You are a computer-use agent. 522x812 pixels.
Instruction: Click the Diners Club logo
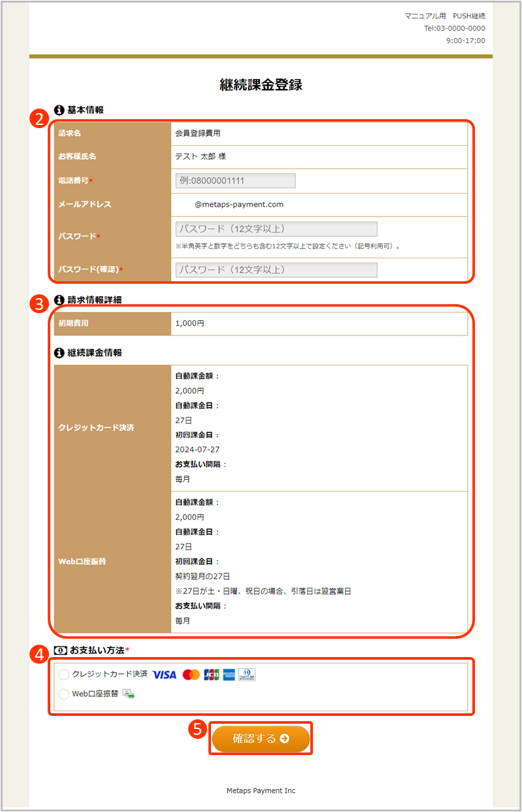pyautogui.click(x=247, y=675)
